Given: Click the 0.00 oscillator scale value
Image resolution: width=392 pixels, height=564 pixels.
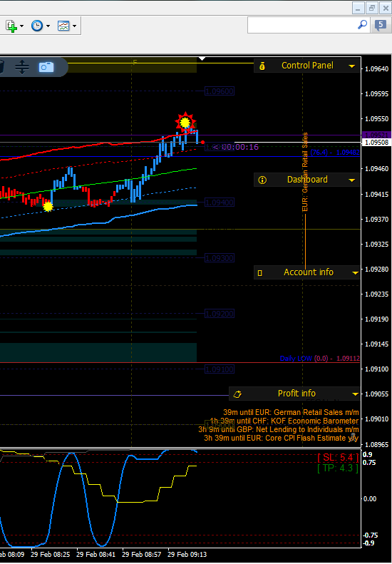Looking at the screenshot, I should (370, 499).
